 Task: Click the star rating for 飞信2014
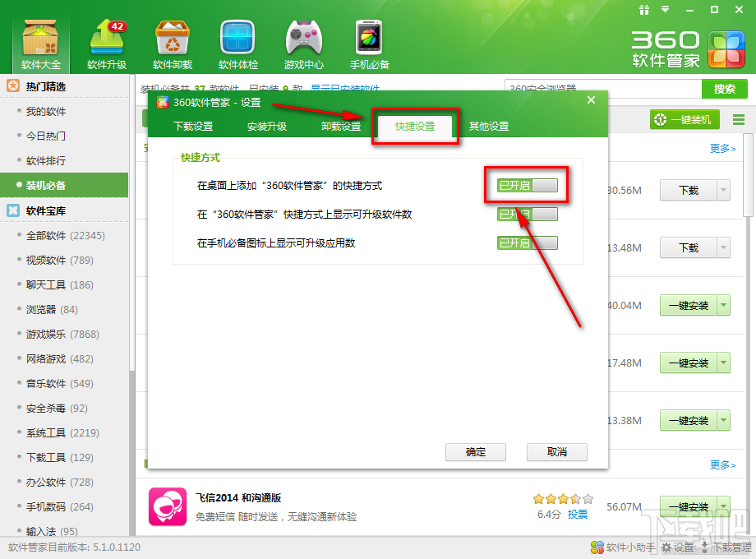pyautogui.click(x=562, y=498)
